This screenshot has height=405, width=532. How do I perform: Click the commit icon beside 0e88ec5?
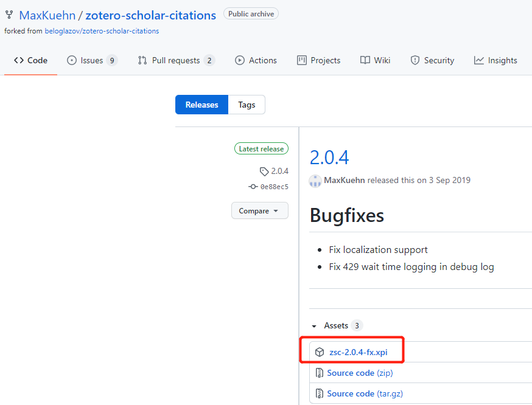pos(253,187)
